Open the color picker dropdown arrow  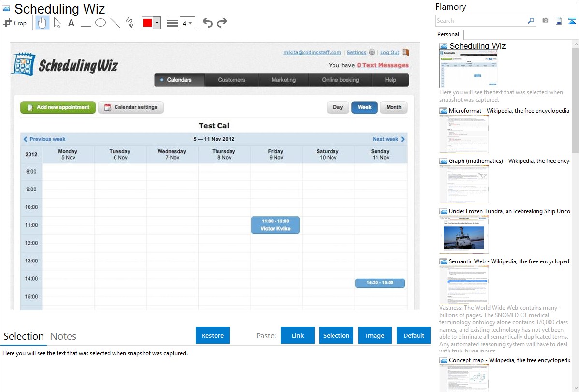[157, 23]
